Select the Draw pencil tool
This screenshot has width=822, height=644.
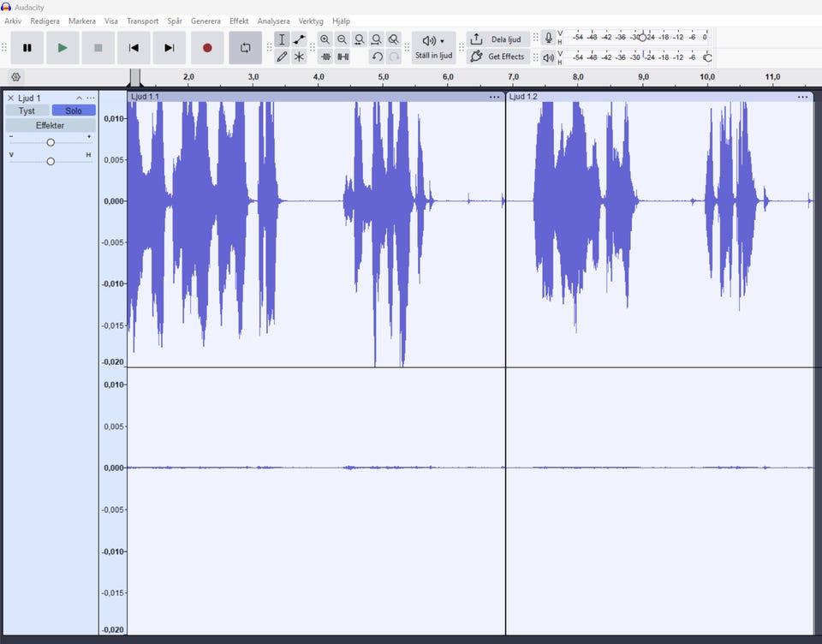[x=282, y=57]
